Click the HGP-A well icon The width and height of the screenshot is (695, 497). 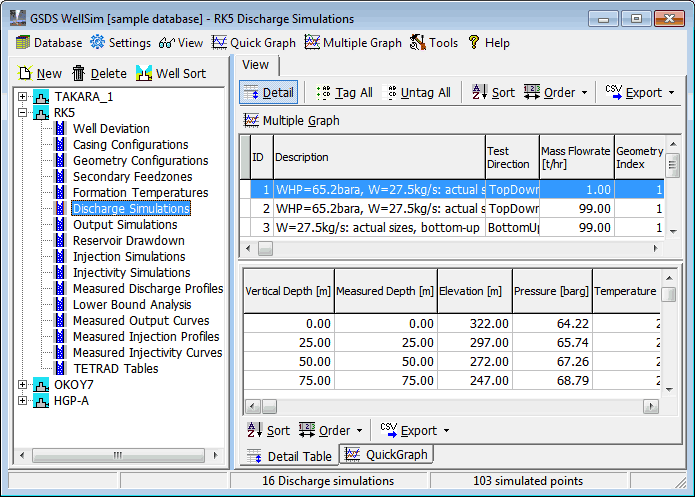pos(41,401)
